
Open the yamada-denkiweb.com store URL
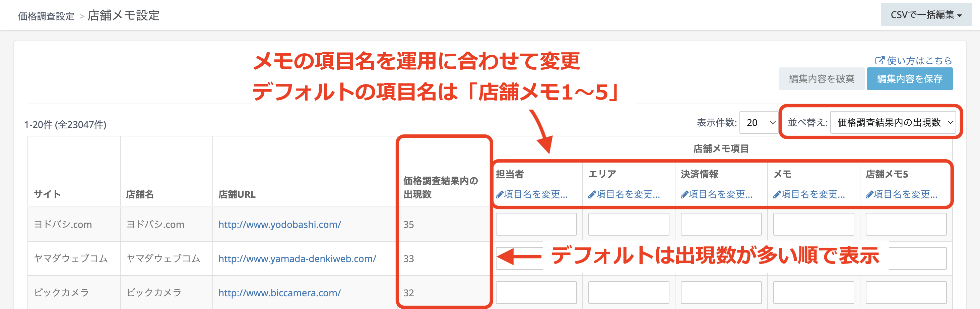(297, 259)
